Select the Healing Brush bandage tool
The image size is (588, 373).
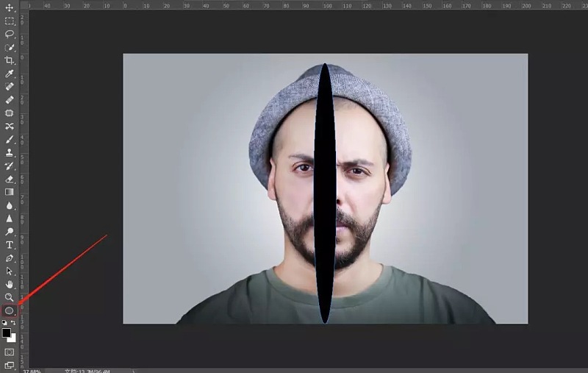point(9,100)
